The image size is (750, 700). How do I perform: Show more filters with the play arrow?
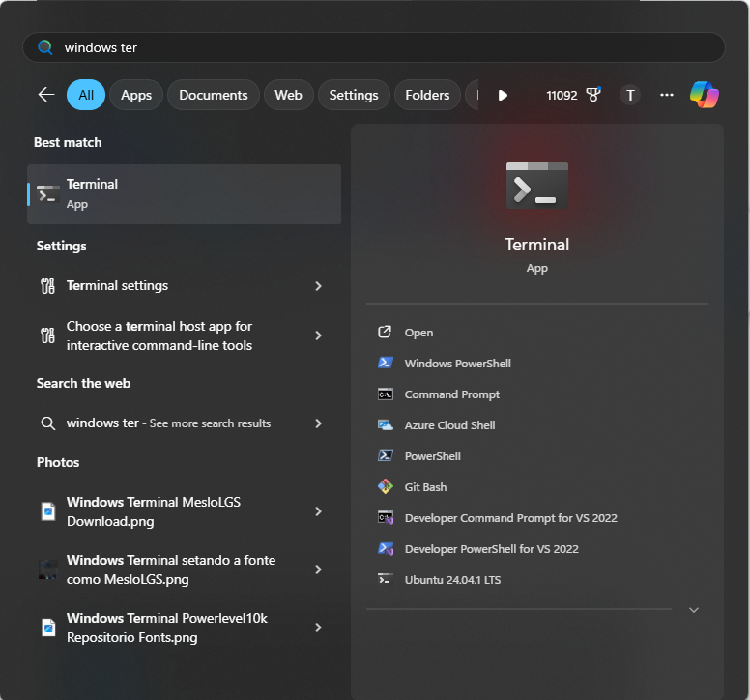[x=503, y=95]
